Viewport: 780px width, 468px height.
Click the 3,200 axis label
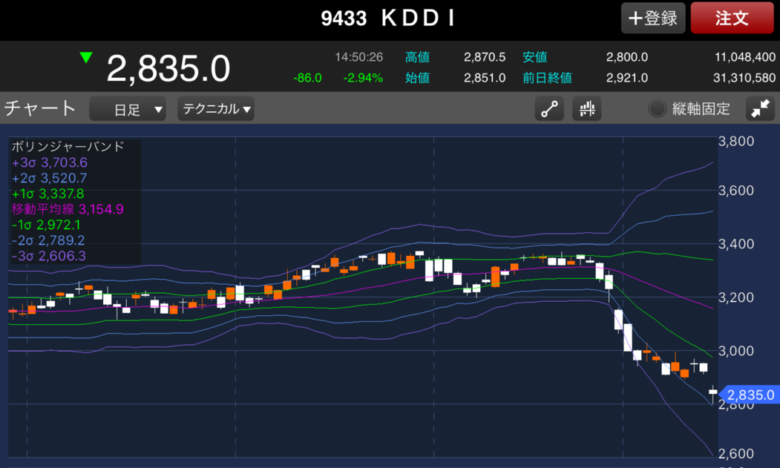click(x=736, y=297)
